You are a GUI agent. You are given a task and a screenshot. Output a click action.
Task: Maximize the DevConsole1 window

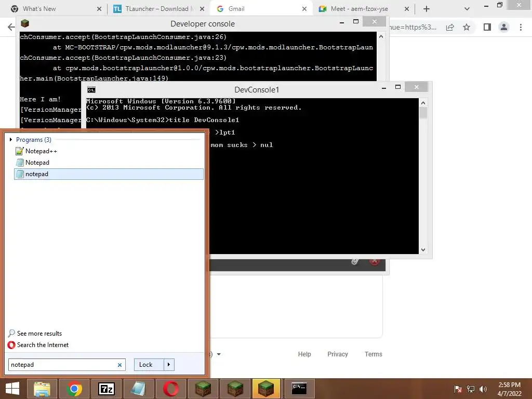click(398, 87)
